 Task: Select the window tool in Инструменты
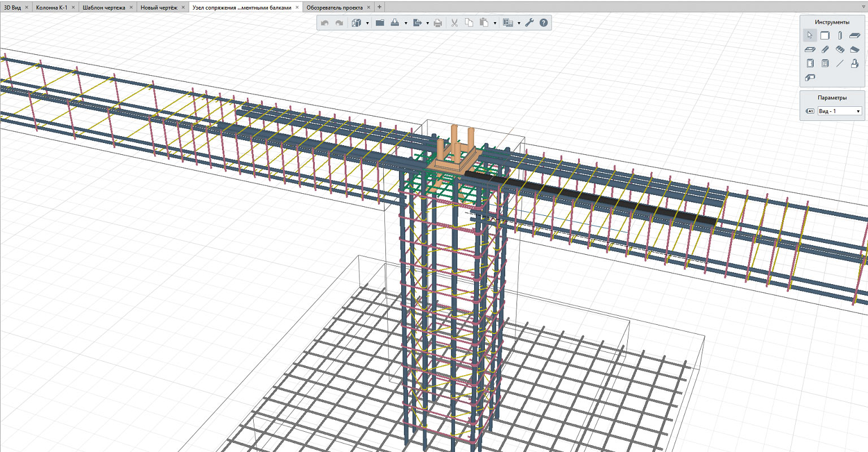click(824, 63)
